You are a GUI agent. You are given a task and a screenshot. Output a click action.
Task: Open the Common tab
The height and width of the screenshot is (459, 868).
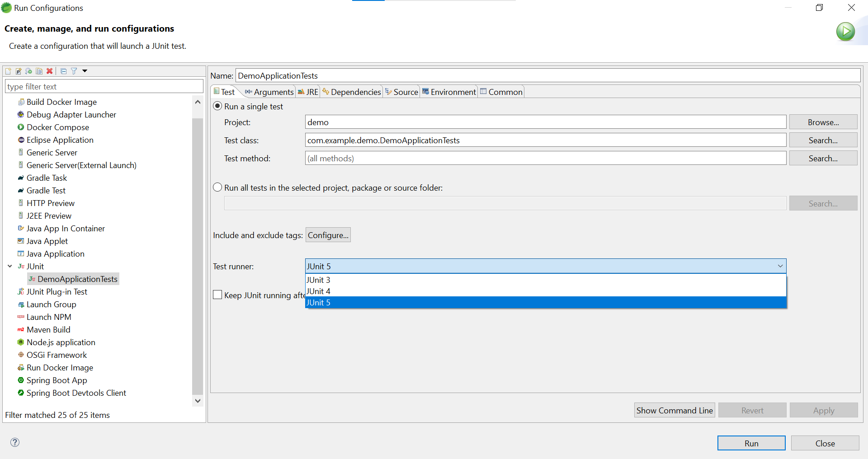[501, 92]
